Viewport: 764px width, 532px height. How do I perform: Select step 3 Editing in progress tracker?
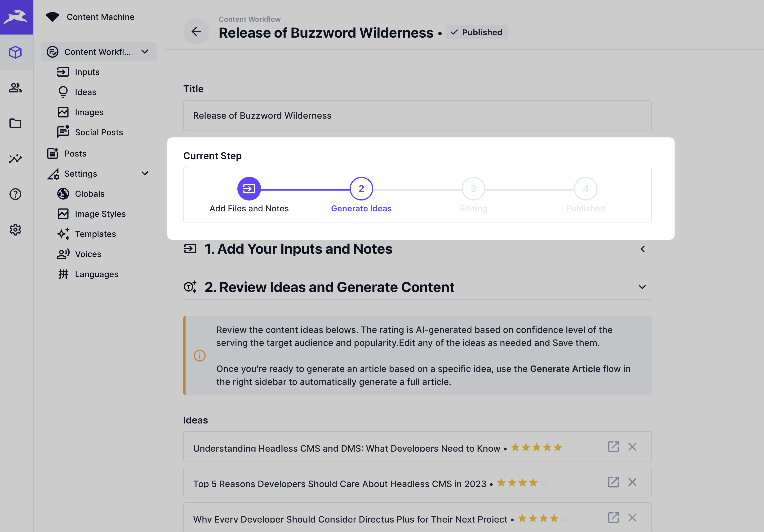click(x=473, y=189)
